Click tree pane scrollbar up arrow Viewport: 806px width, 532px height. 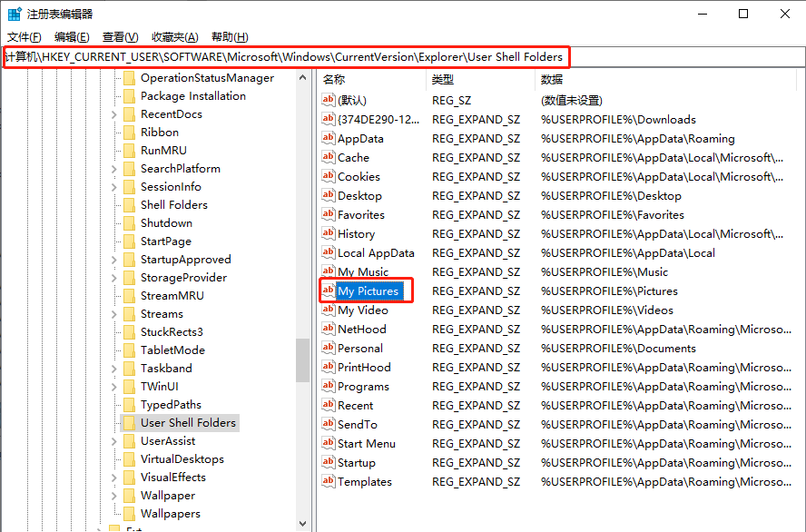click(x=303, y=77)
